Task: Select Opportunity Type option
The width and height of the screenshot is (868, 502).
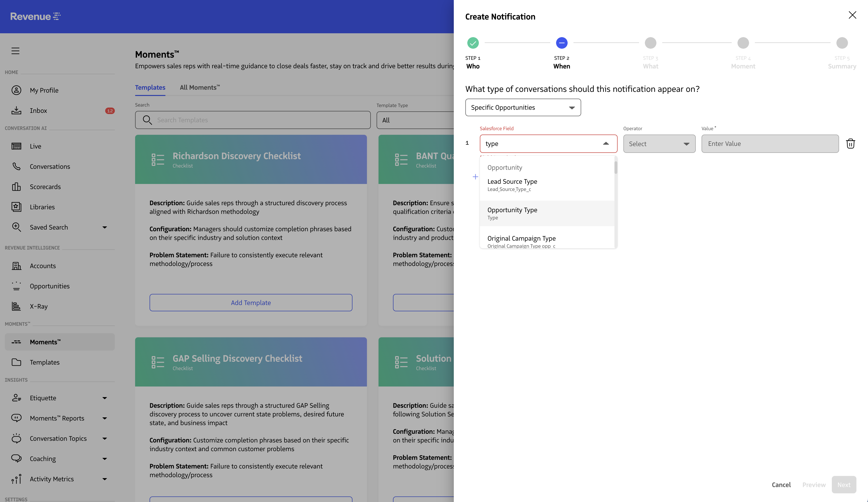Action: pos(547,213)
